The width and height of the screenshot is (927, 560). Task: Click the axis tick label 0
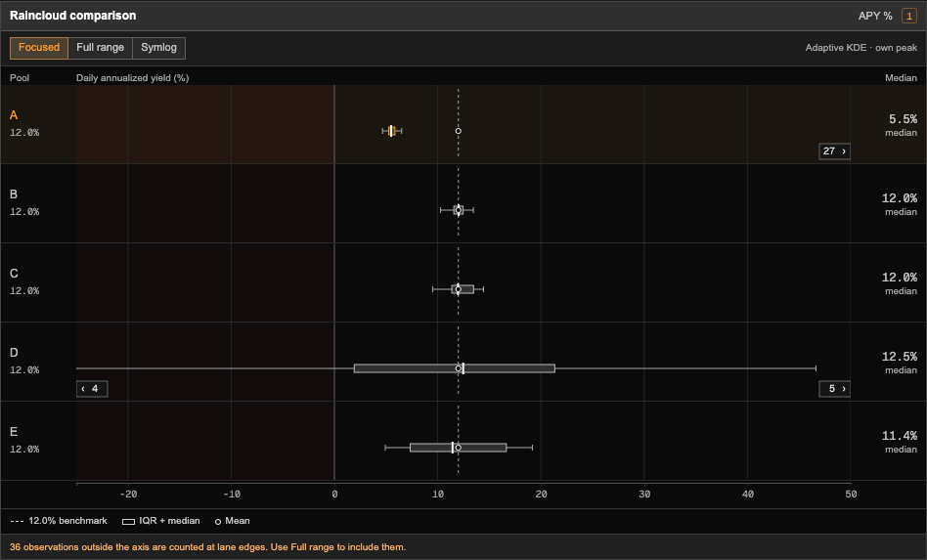[x=334, y=495]
